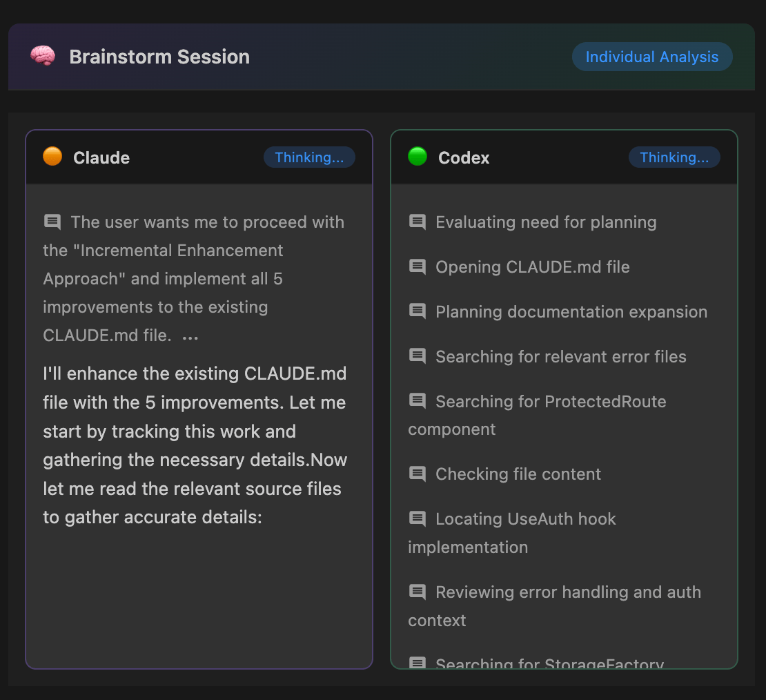Click Claude's response text about enhancing CLAUDE.md

click(x=195, y=445)
